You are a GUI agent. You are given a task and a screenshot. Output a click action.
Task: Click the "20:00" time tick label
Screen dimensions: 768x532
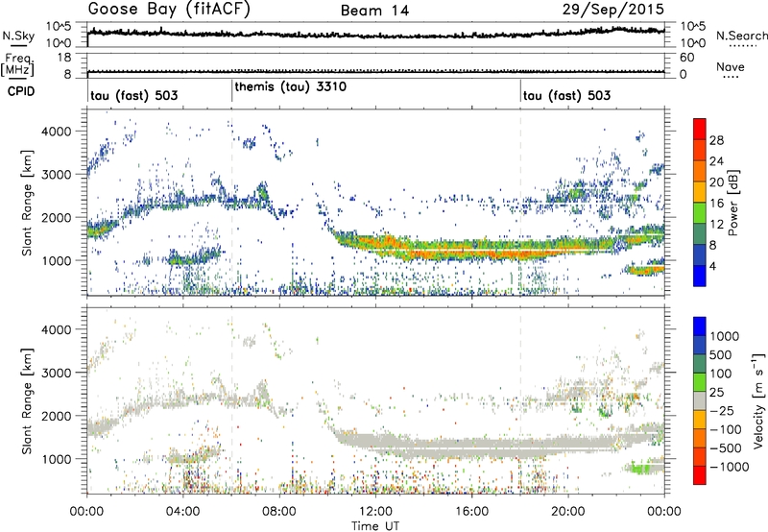pos(567,512)
